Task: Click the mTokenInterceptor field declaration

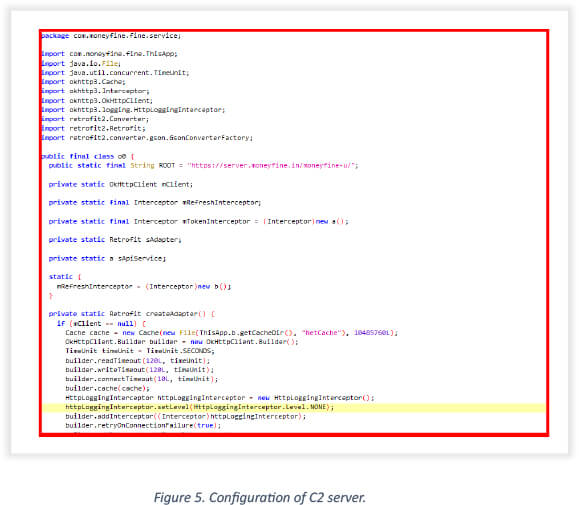Action: 199,221
